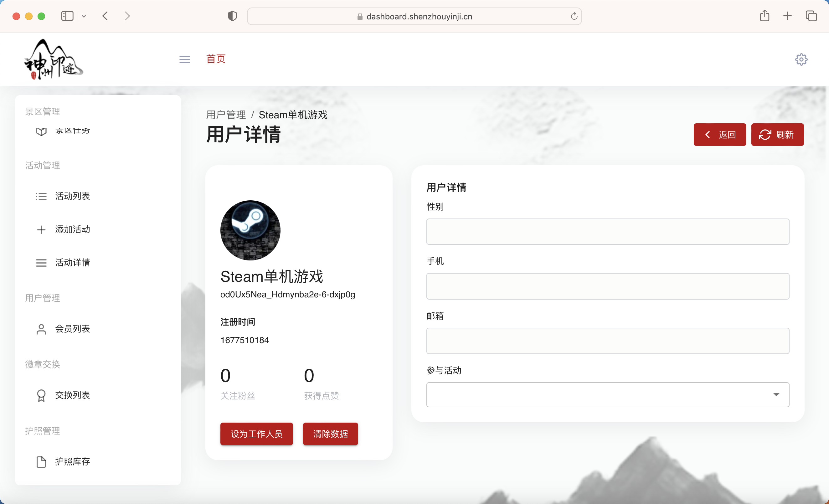The width and height of the screenshot is (829, 504).
Task: Expand the 参与活动 dropdown
Action: click(x=776, y=395)
